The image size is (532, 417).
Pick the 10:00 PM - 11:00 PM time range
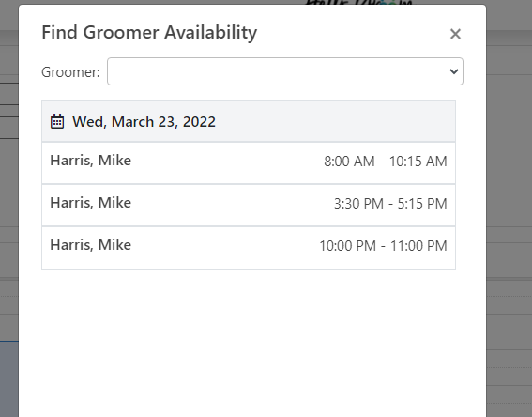tap(384, 246)
